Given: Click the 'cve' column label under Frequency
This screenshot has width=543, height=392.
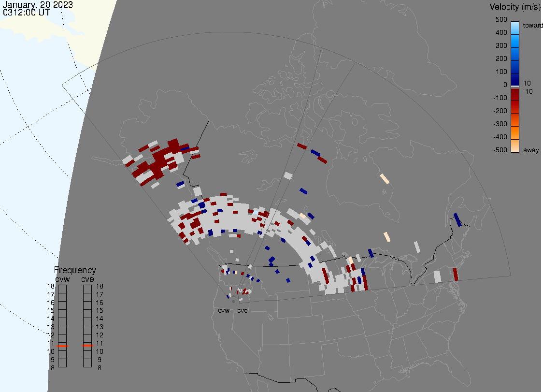Looking at the screenshot, I should pyautogui.click(x=87, y=279).
